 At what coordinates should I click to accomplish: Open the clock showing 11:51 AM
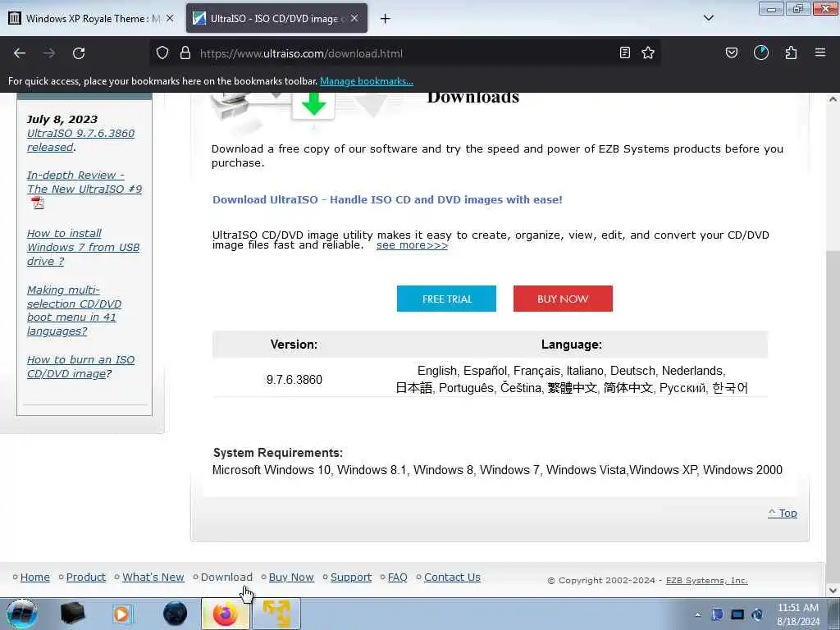pos(798,614)
